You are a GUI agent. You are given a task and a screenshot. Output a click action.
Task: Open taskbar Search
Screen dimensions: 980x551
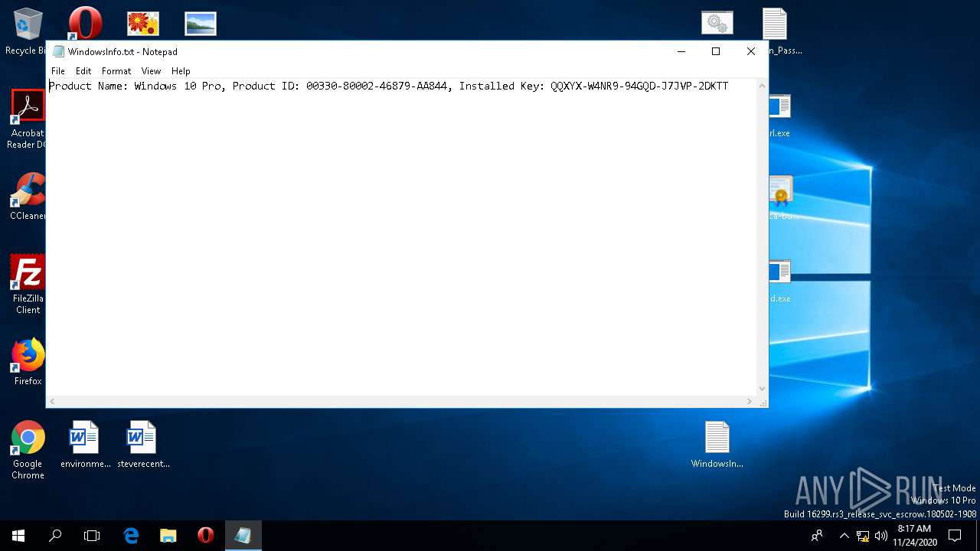[55, 536]
